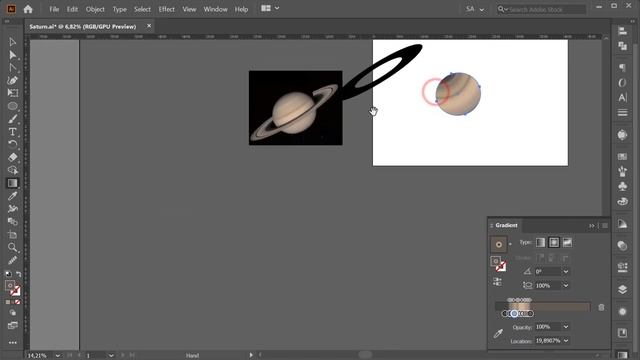Open the Effect menu
Viewport: 640px width, 360px height.
click(x=167, y=9)
